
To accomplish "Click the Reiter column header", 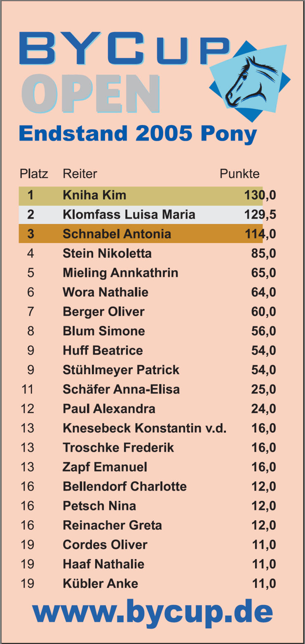I will pos(80,174).
